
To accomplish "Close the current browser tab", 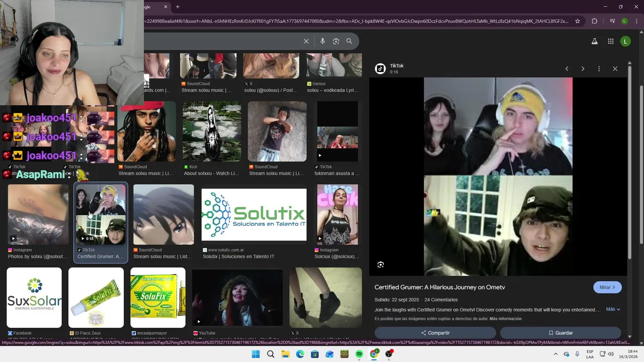I will [166, 7].
